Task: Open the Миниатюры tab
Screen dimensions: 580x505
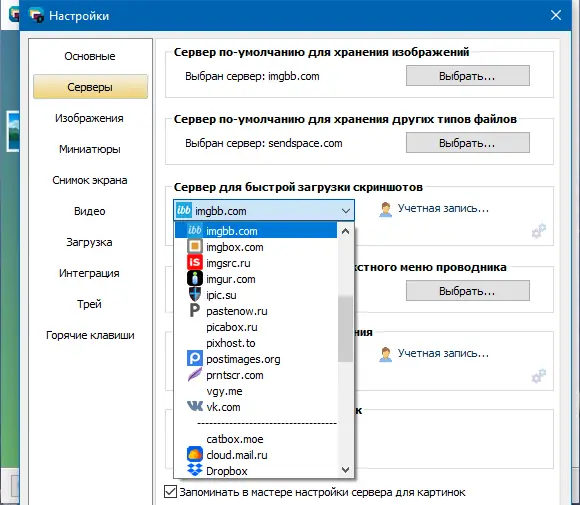Action: coord(90,149)
